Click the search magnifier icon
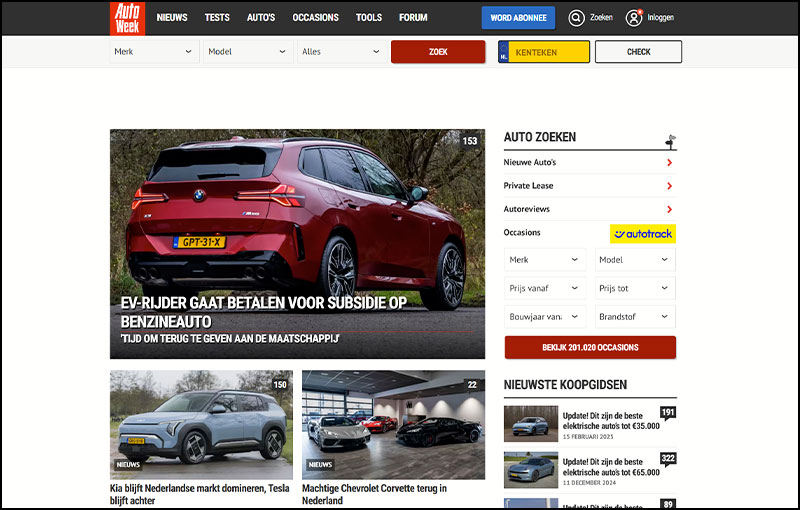The image size is (800, 510). tap(577, 18)
